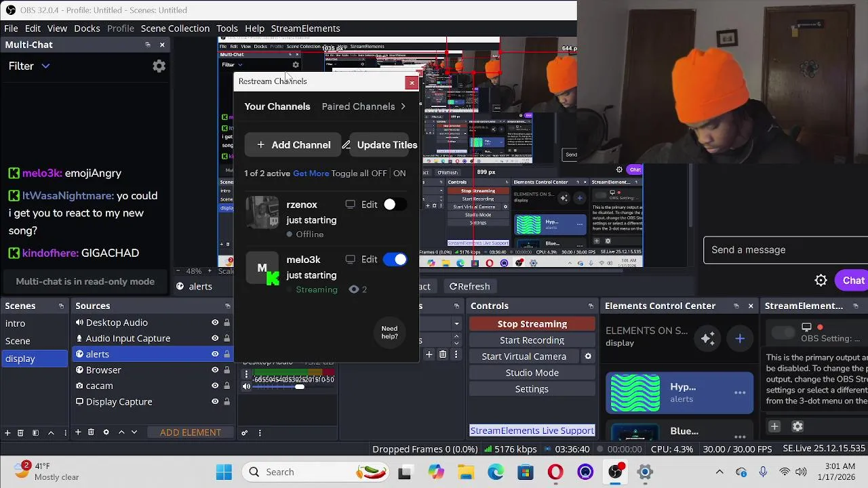Move selected source down in Sources

[134, 432]
